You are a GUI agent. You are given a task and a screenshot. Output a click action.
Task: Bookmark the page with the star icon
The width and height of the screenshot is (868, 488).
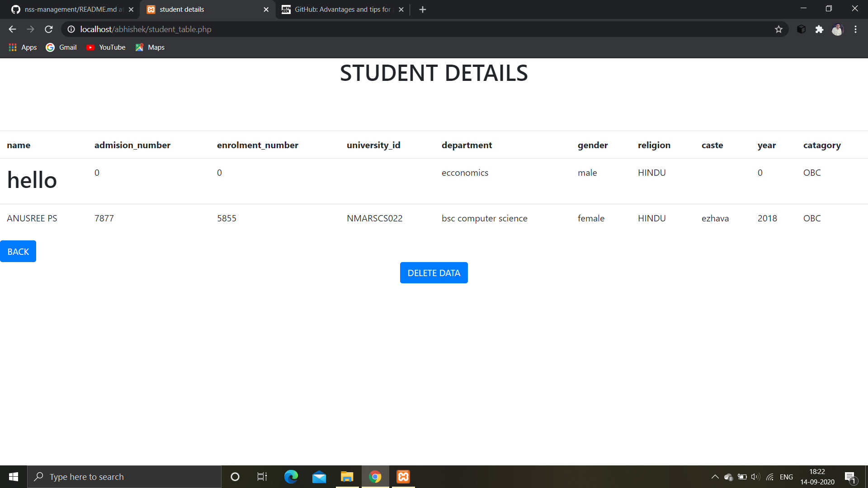(x=779, y=29)
